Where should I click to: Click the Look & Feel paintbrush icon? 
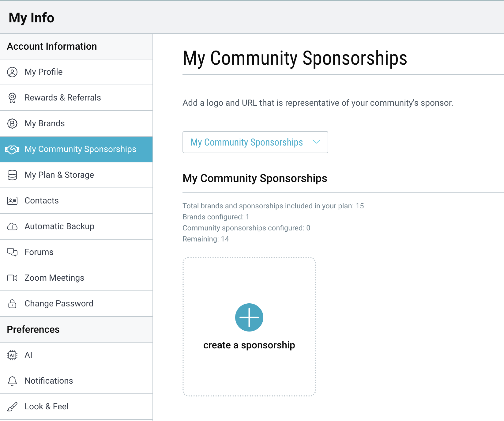click(12, 407)
